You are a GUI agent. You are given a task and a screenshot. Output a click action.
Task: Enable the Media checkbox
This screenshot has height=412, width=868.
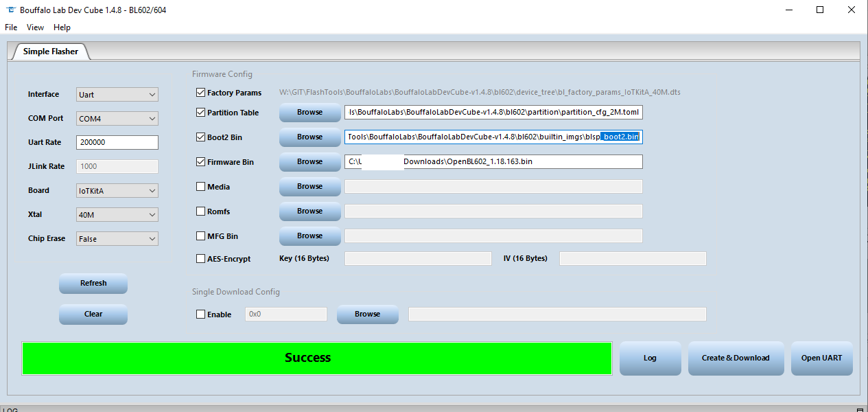click(x=201, y=187)
